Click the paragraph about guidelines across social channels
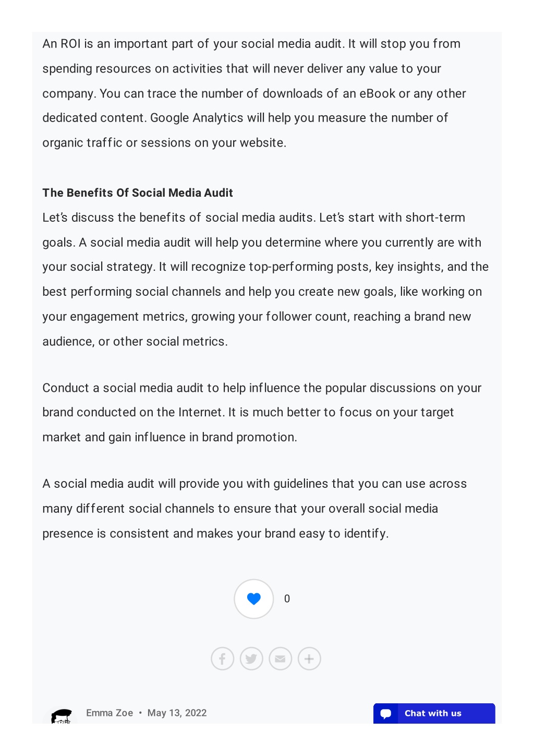 (x=254, y=509)
